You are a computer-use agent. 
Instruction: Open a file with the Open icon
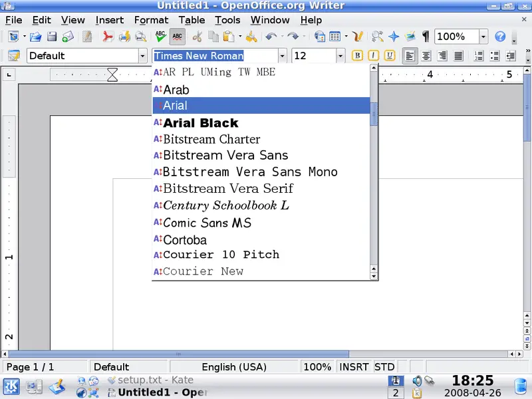pyautogui.click(x=36, y=37)
